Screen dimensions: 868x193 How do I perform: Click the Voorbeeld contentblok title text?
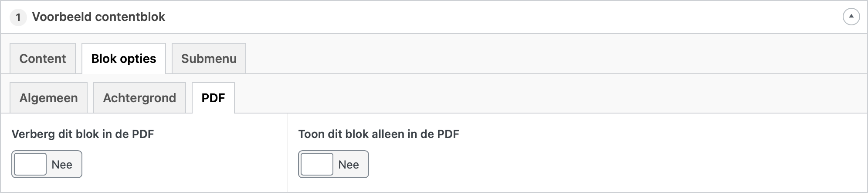pos(98,17)
